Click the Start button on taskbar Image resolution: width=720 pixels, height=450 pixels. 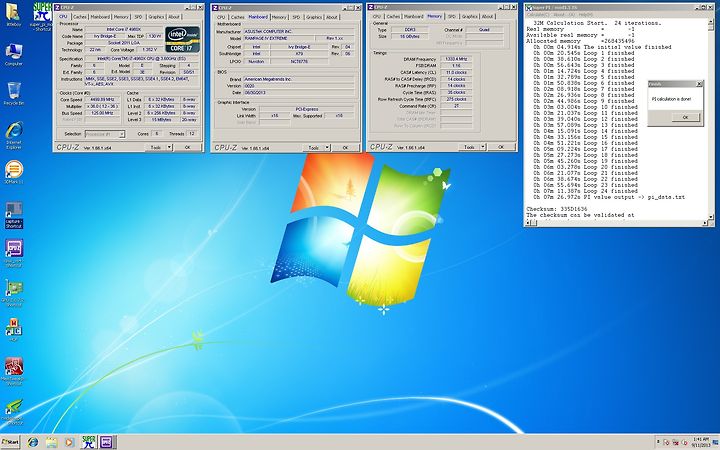pyautogui.click(x=10, y=442)
